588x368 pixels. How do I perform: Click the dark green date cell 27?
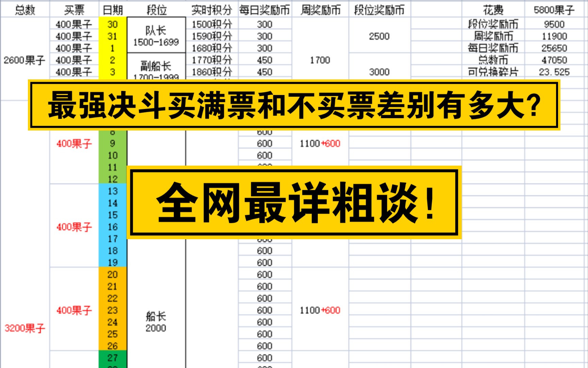(x=113, y=358)
